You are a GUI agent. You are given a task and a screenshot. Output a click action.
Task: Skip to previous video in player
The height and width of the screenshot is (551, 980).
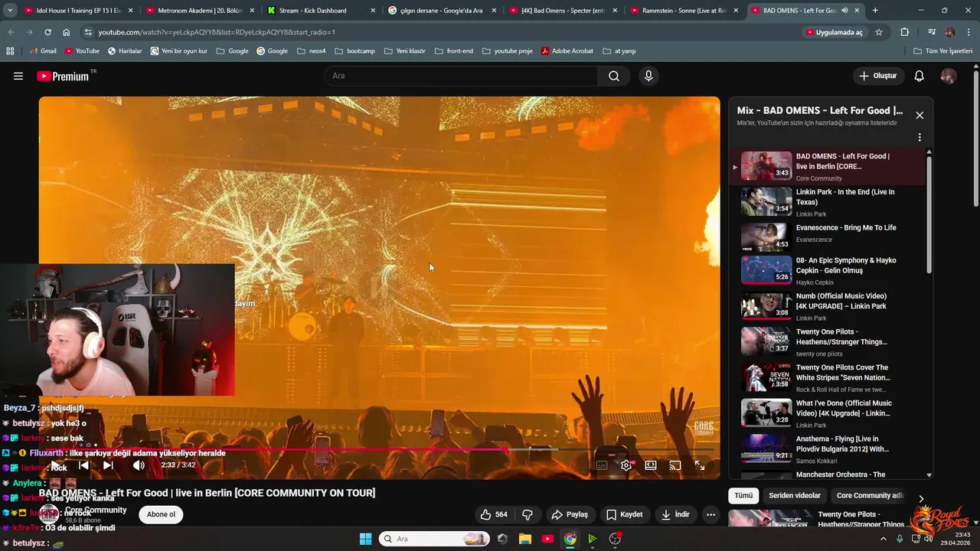point(84,465)
